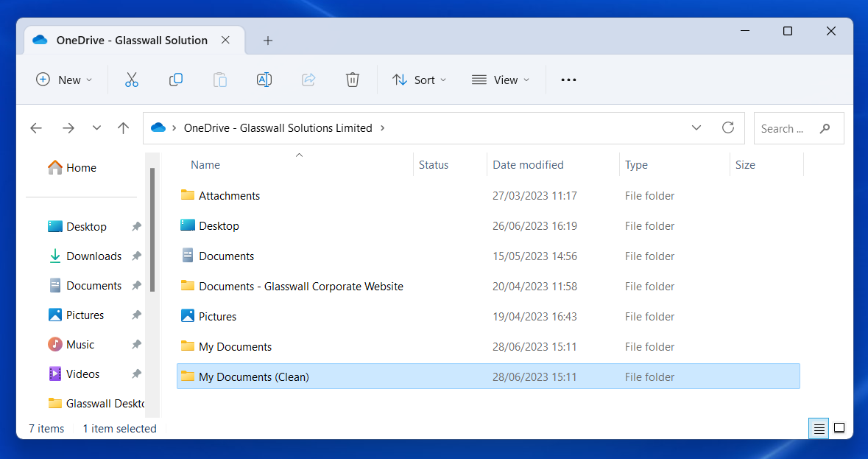The width and height of the screenshot is (868, 459).
Task: Click the Rename icon in toolbar
Action: pos(264,80)
